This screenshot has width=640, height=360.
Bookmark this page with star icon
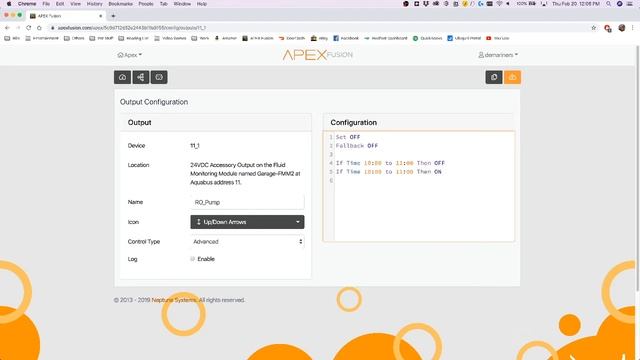click(x=593, y=28)
